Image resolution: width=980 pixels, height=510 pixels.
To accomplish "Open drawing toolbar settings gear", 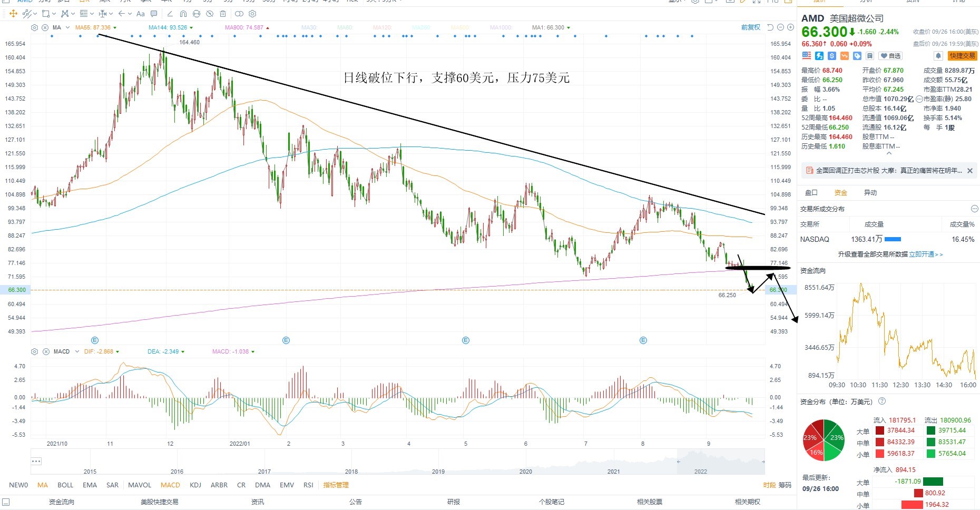I will 252,14.
